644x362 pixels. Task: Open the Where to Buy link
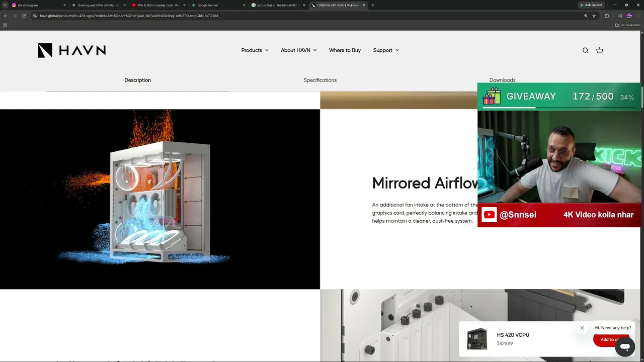(x=345, y=50)
